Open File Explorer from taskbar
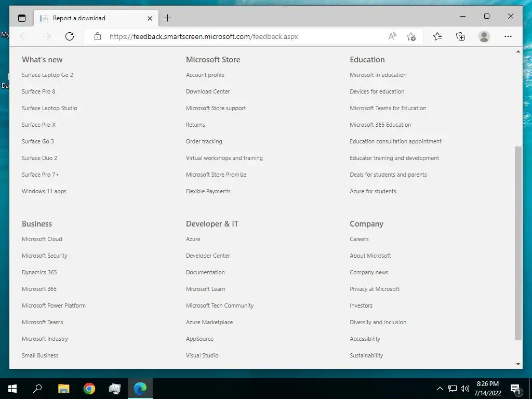The width and height of the screenshot is (532, 399). tap(63, 389)
